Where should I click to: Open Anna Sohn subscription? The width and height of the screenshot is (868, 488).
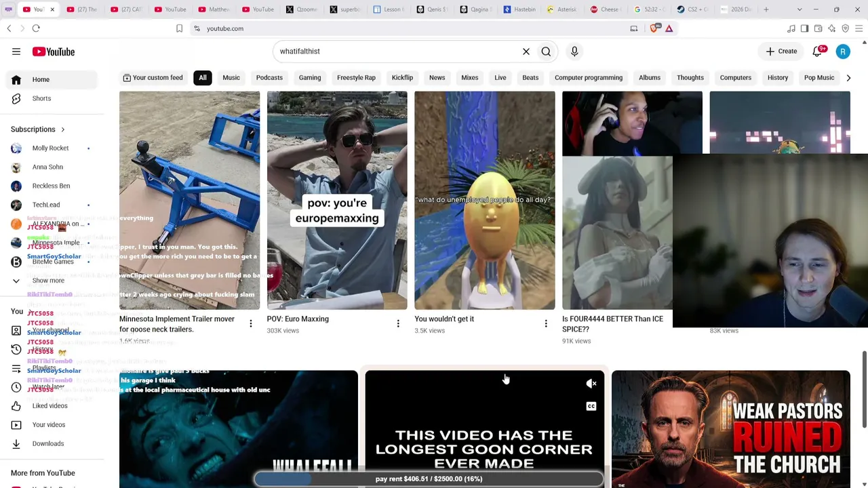47,167
